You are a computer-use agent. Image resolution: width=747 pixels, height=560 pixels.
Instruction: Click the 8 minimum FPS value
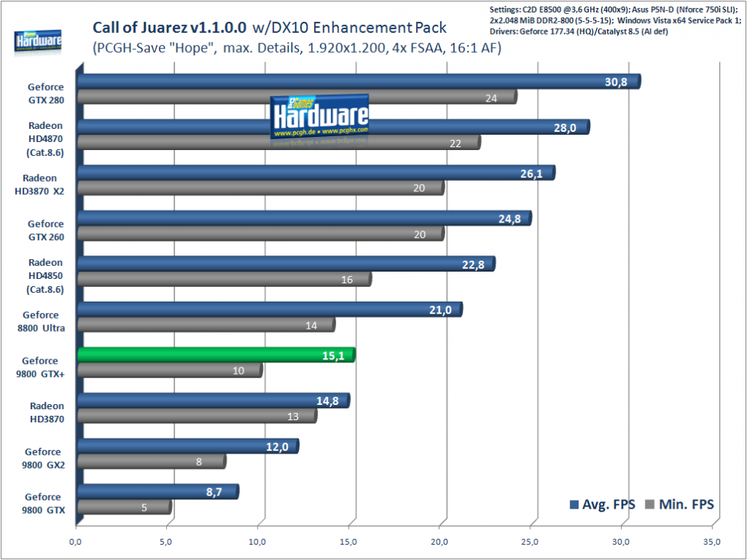(x=198, y=462)
